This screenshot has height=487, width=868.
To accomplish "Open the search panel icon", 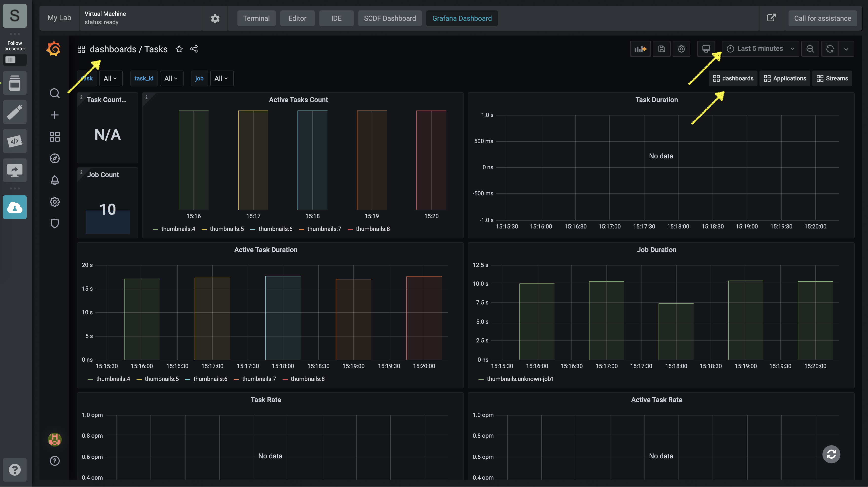I will tap(54, 94).
